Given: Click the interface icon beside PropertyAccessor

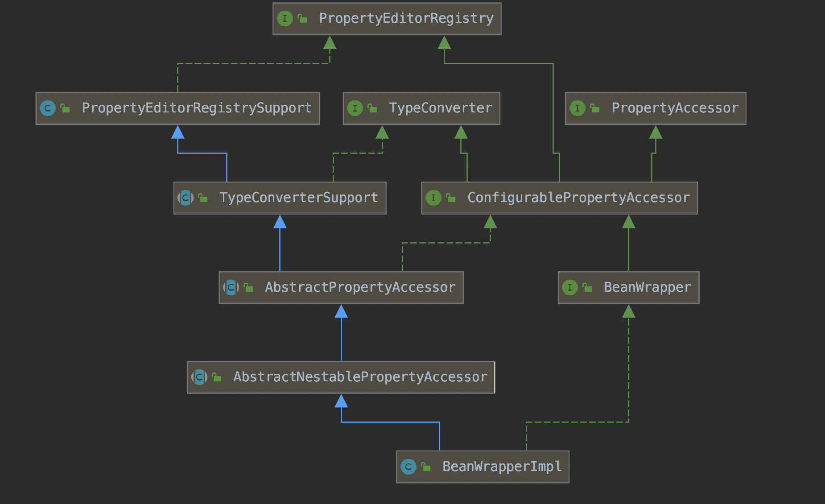Looking at the screenshot, I should coord(577,108).
